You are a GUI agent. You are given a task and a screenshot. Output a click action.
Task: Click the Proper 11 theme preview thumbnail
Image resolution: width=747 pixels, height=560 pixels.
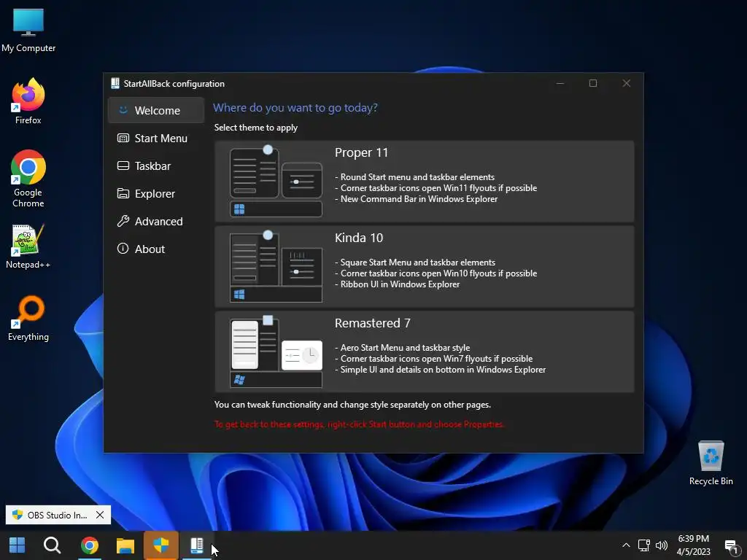coord(276,182)
